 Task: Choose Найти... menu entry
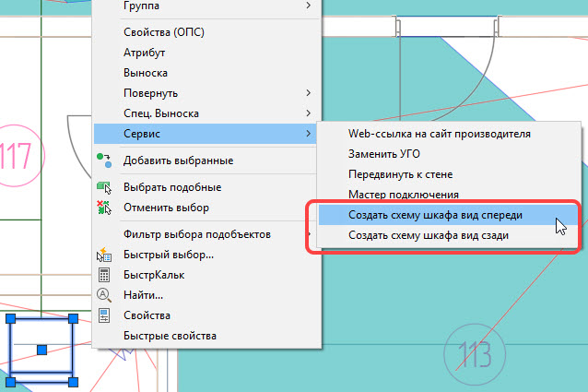[x=206, y=295]
